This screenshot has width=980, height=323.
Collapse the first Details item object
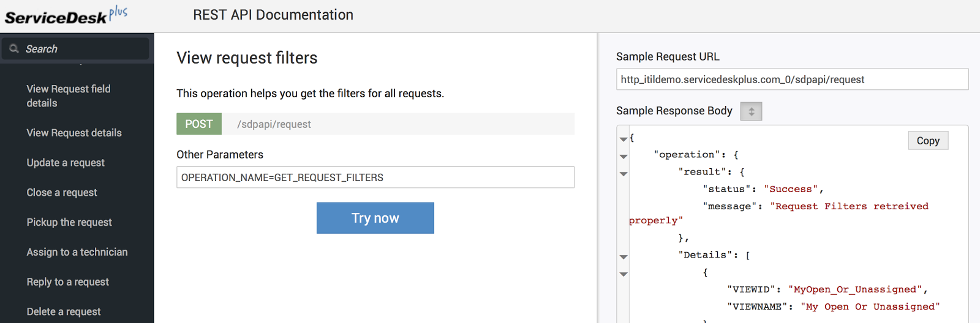624,274
